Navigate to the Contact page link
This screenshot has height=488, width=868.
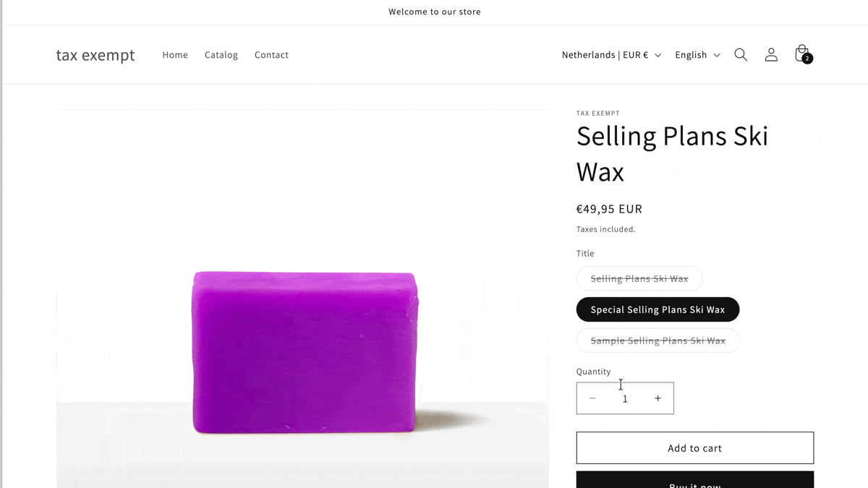(x=271, y=55)
